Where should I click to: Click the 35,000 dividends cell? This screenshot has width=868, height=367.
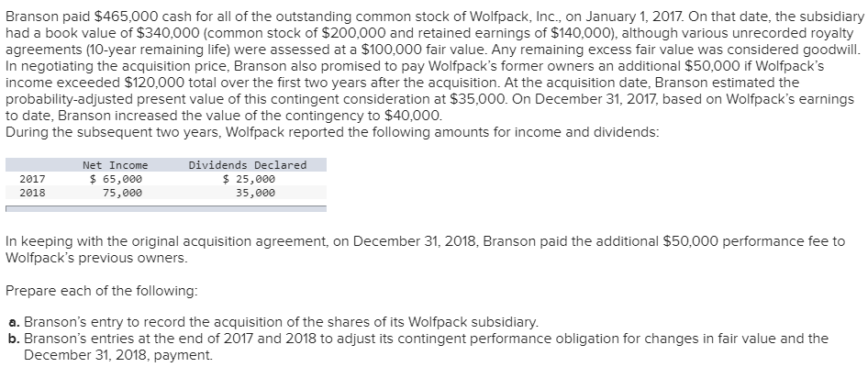point(254,194)
